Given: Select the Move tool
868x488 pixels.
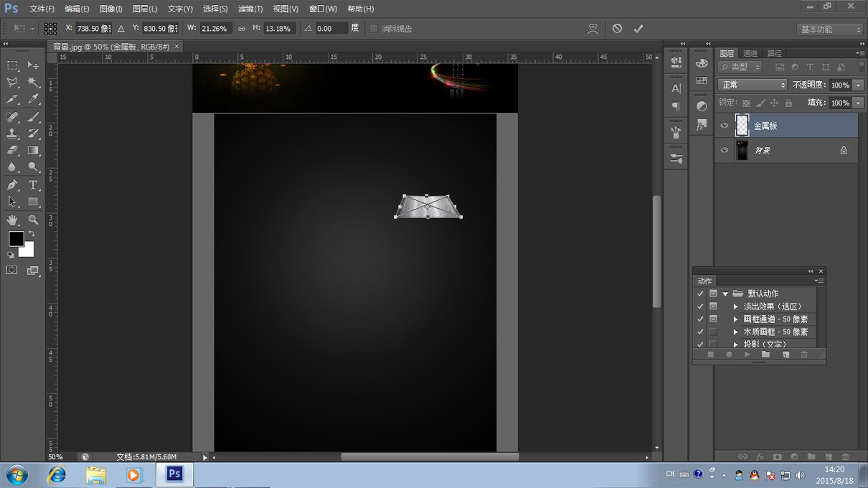Looking at the screenshot, I should (33, 65).
